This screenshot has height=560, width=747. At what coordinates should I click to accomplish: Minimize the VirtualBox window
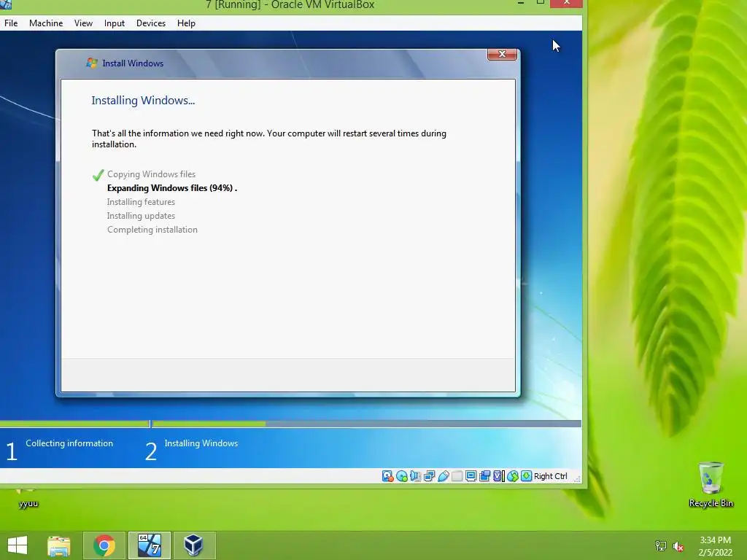(x=521, y=3)
